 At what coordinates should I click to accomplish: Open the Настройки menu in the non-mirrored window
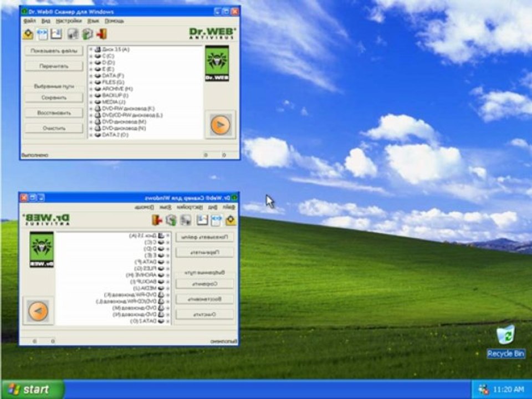click(x=69, y=21)
